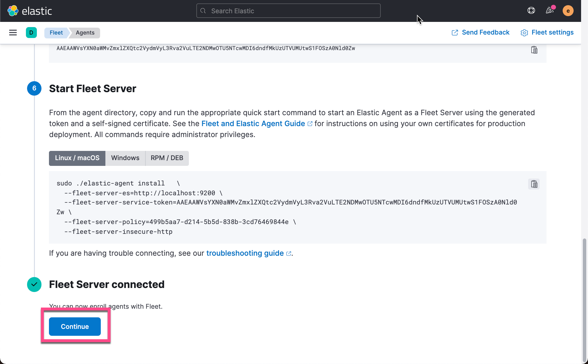Open the notifications bell with pink badge
This screenshot has height=364, width=588.
tap(549, 11)
